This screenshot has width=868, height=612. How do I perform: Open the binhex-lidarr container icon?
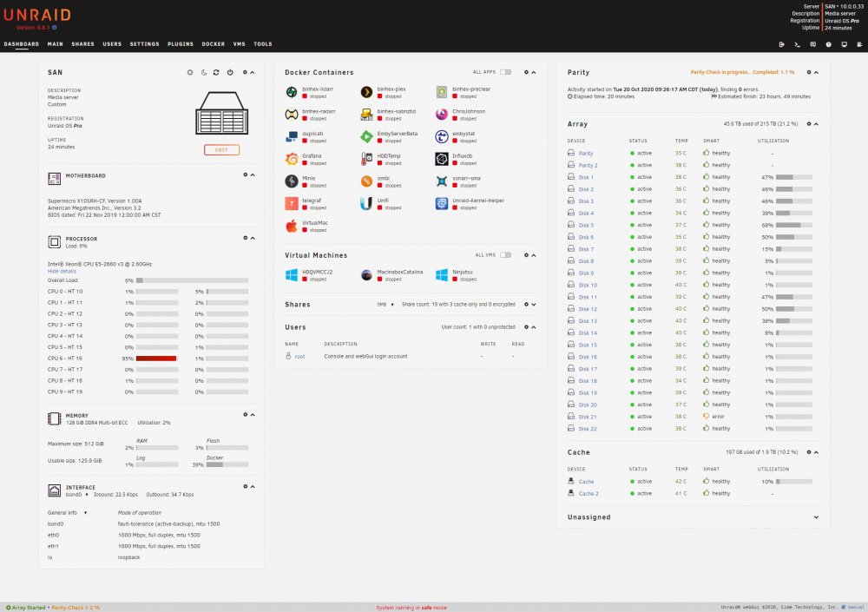[x=291, y=92]
